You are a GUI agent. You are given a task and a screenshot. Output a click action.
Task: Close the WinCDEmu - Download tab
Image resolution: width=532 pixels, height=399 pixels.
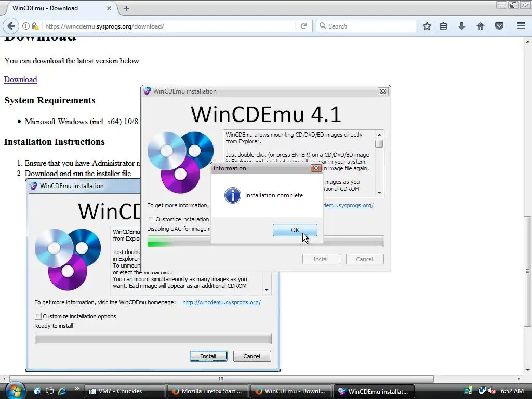pos(109,8)
